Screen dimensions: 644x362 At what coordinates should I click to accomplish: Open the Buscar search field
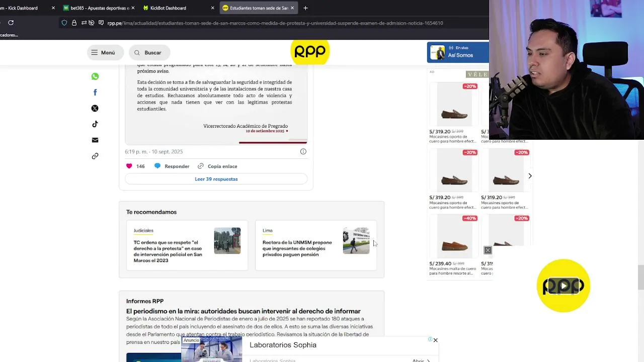(x=149, y=52)
